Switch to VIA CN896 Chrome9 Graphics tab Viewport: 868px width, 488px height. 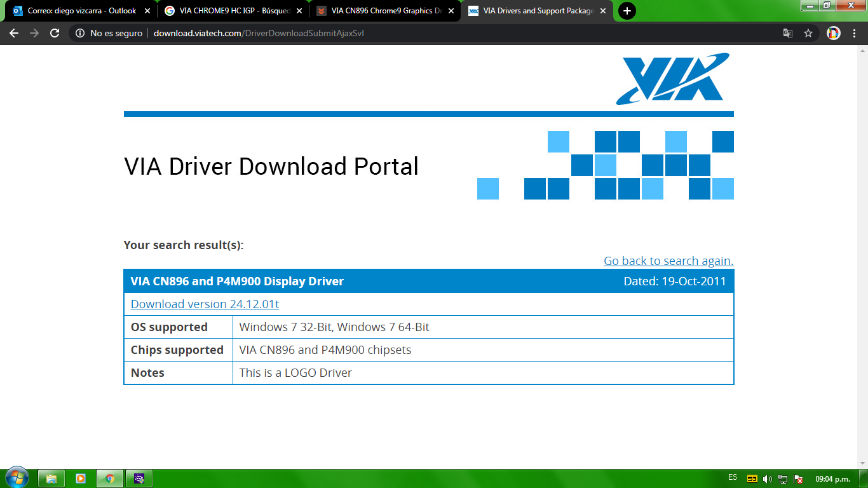386,11
